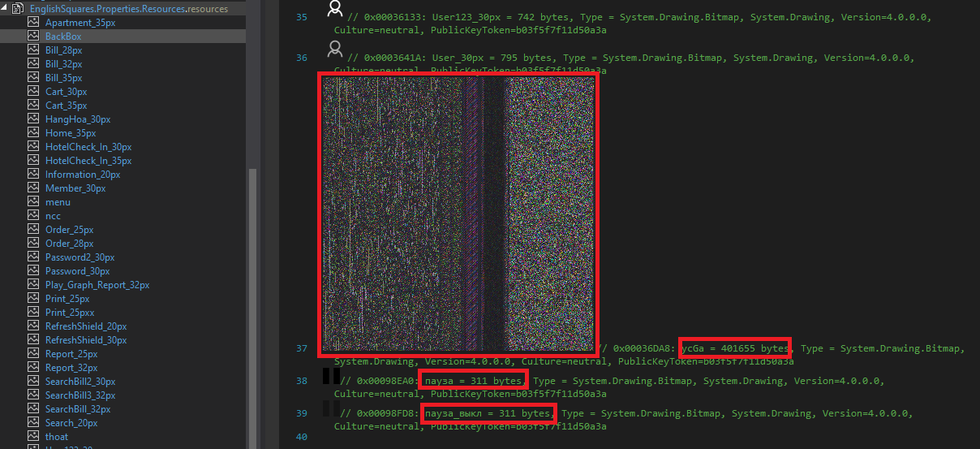Click line number 36 in the gutter
980x449 pixels.
[302, 58]
